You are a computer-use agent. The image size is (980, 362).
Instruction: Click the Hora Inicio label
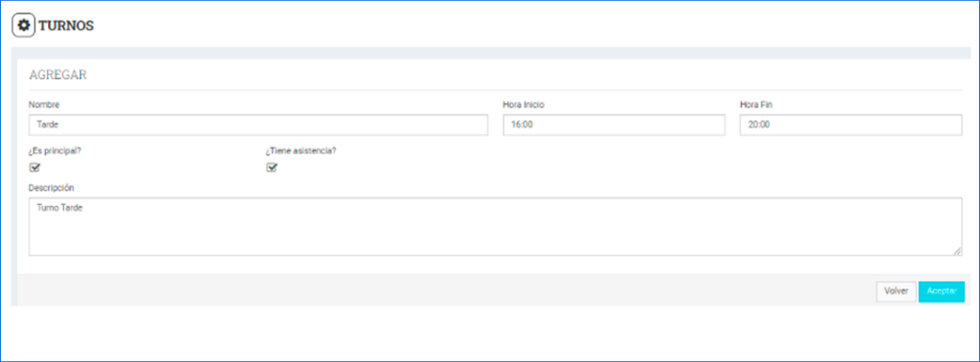pyautogui.click(x=523, y=104)
